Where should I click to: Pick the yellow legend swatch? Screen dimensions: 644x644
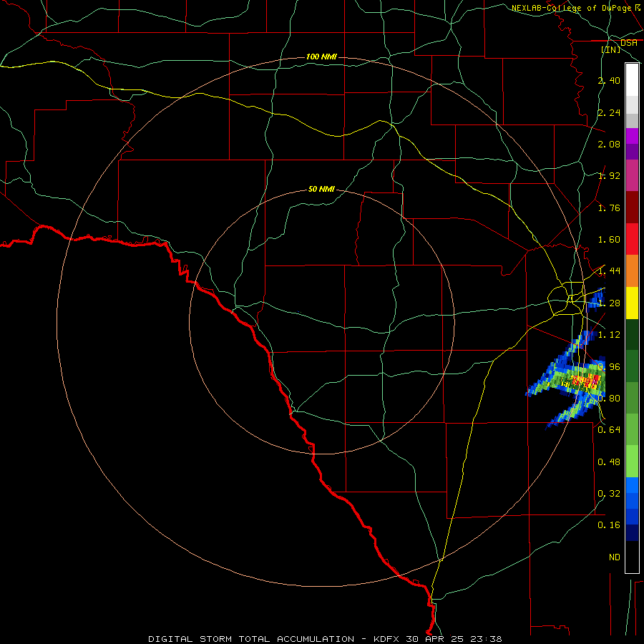coord(632,303)
